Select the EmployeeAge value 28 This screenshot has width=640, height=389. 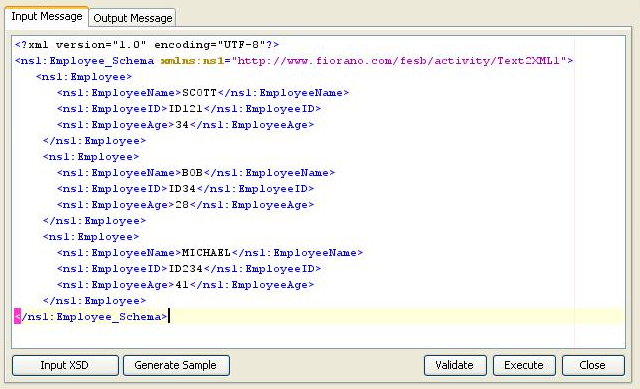pos(182,205)
